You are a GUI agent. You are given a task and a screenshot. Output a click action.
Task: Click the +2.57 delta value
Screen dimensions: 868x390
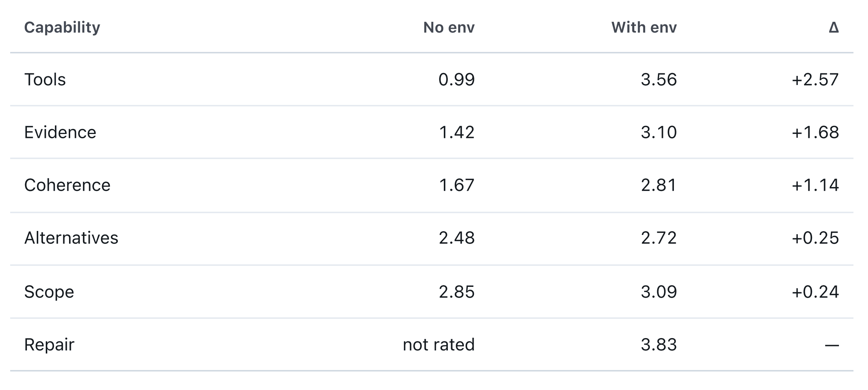(x=815, y=80)
